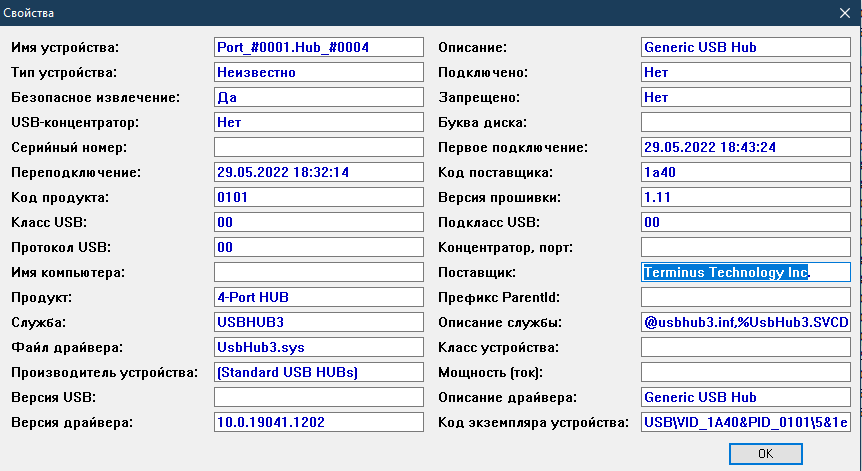Click the Описание драйвера field Generic USB Hub
The image size is (862, 471).
746,397
